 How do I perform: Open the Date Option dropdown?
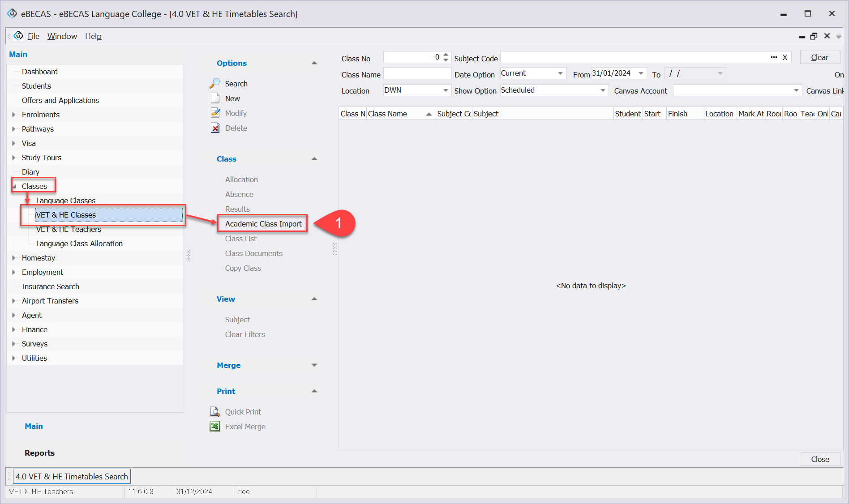click(x=560, y=73)
